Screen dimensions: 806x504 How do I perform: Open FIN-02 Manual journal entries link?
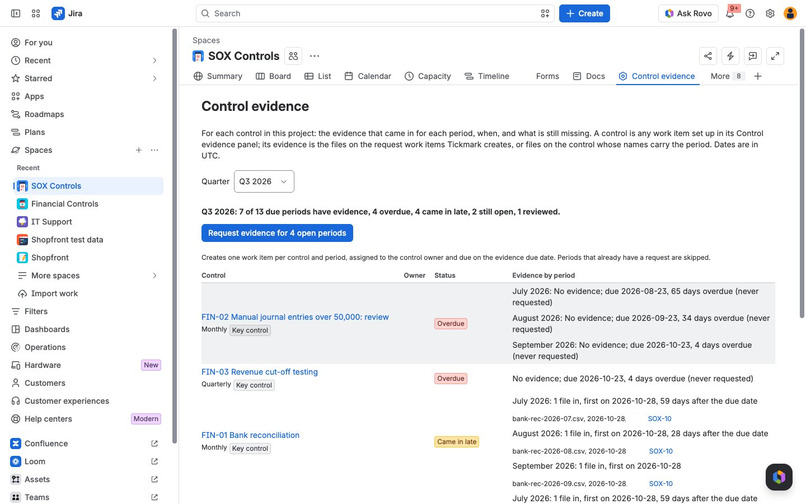(x=295, y=317)
